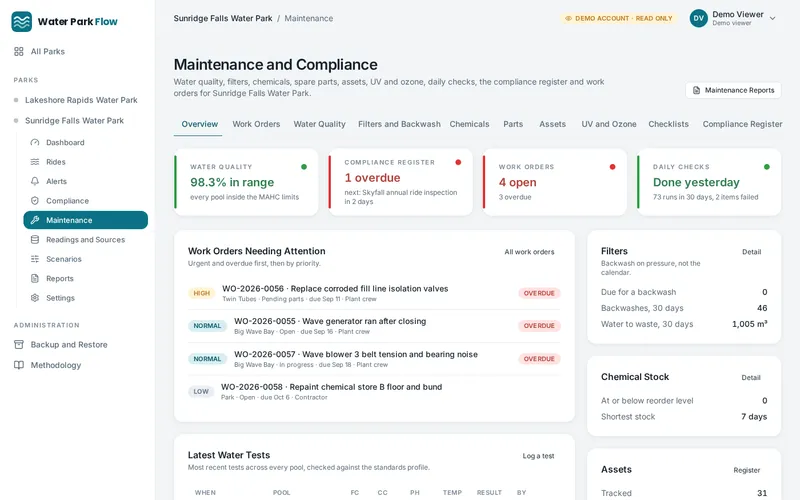Screen dimensions: 800x500
Task: Open Dashboard in the sidebar
Action: [x=65, y=142]
